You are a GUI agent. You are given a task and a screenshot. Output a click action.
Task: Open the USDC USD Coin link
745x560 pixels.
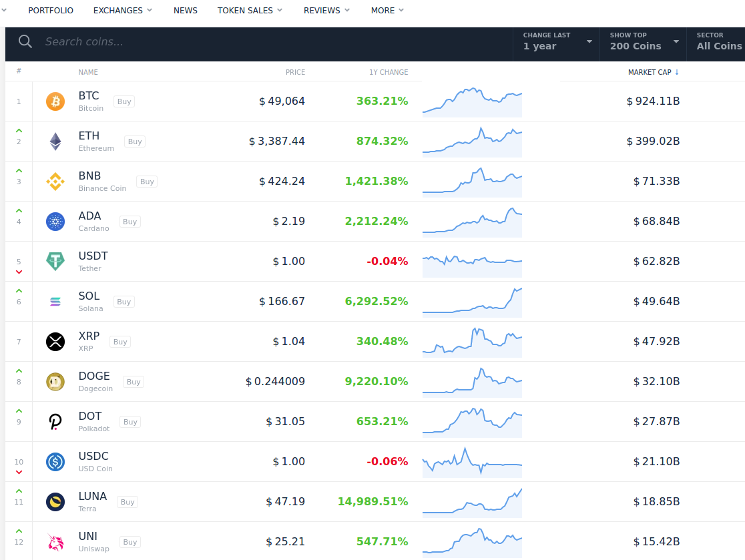[x=95, y=462]
